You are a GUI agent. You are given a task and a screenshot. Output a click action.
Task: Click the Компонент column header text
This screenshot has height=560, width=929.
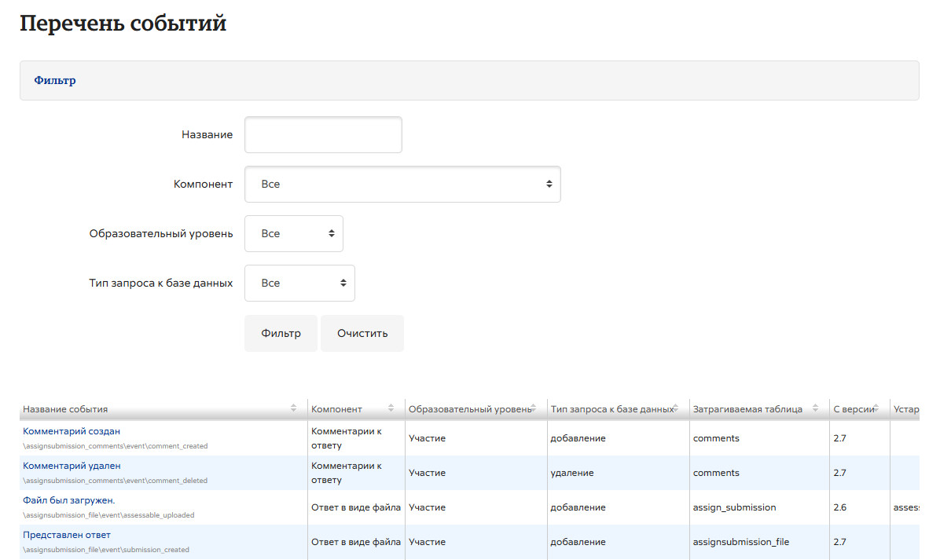tap(336, 409)
